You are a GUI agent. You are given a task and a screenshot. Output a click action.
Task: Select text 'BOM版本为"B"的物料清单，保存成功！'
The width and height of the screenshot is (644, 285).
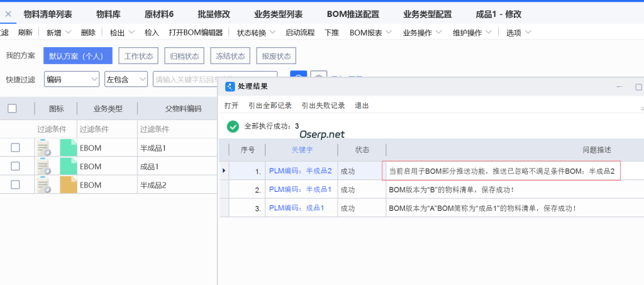451,190
